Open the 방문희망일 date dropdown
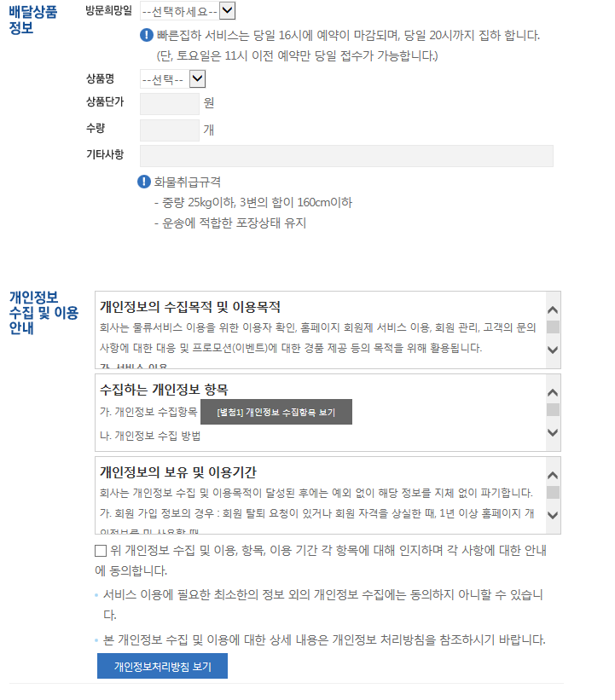Screen dimensions: 615x700 tap(188, 11)
